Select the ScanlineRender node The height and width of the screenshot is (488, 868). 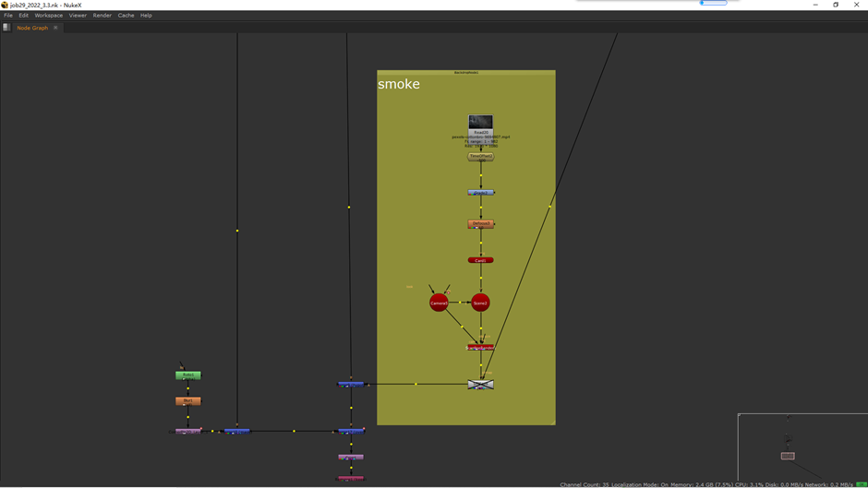pyautogui.click(x=480, y=348)
